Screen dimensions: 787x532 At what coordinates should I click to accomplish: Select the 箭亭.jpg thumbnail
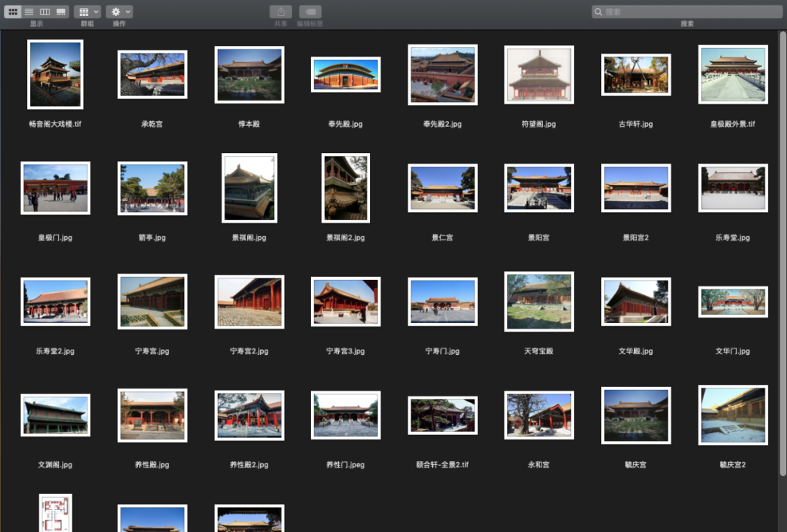tap(152, 188)
